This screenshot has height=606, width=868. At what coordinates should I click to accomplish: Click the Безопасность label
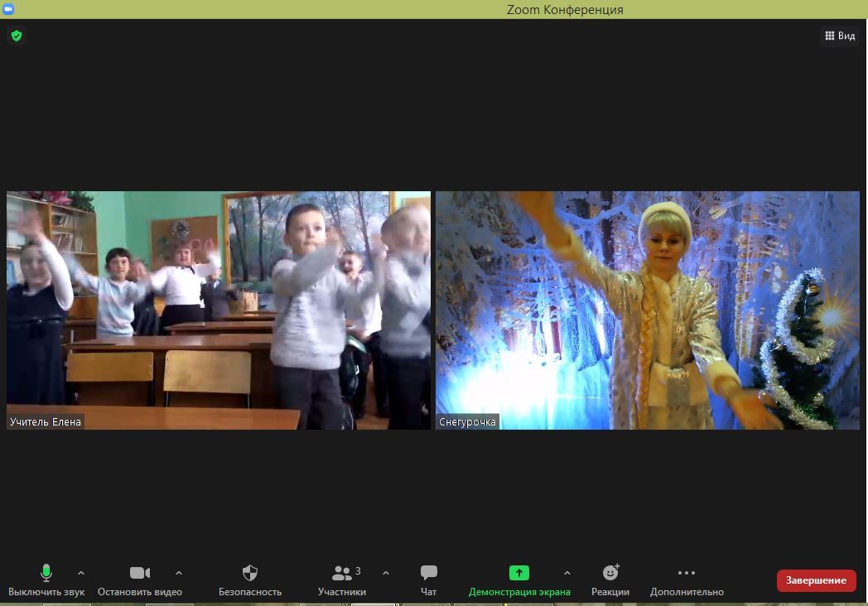coord(250,592)
